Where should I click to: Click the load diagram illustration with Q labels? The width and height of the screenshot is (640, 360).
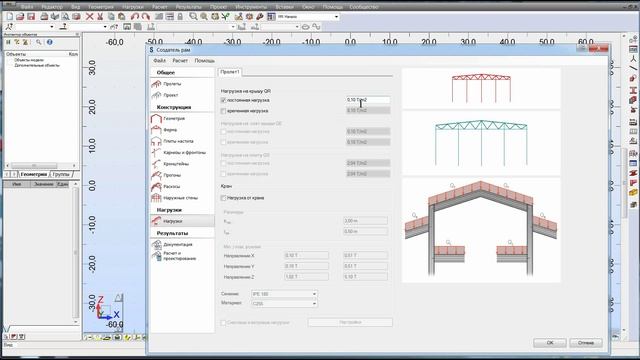tap(481, 230)
